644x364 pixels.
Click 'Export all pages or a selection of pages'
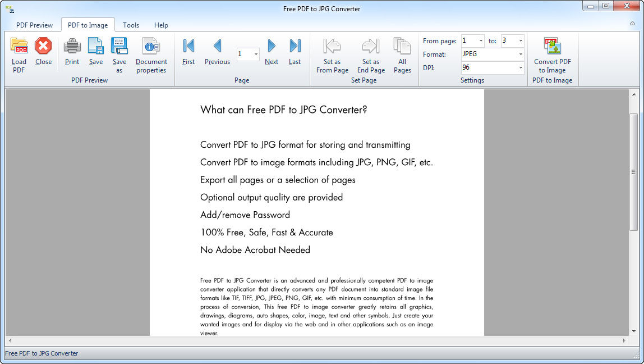pyautogui.click(x=278, y=180)
